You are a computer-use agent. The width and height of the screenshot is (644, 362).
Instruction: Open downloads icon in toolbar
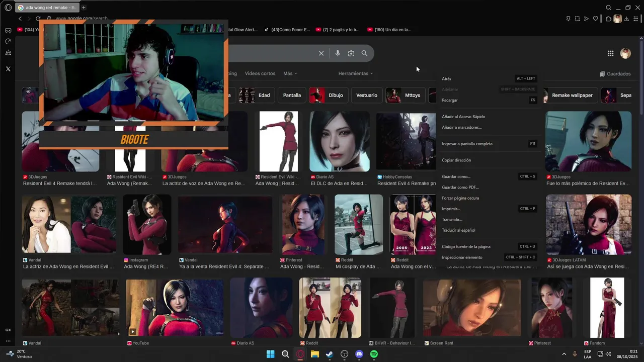pyautogui.click(x=627, y=19)
